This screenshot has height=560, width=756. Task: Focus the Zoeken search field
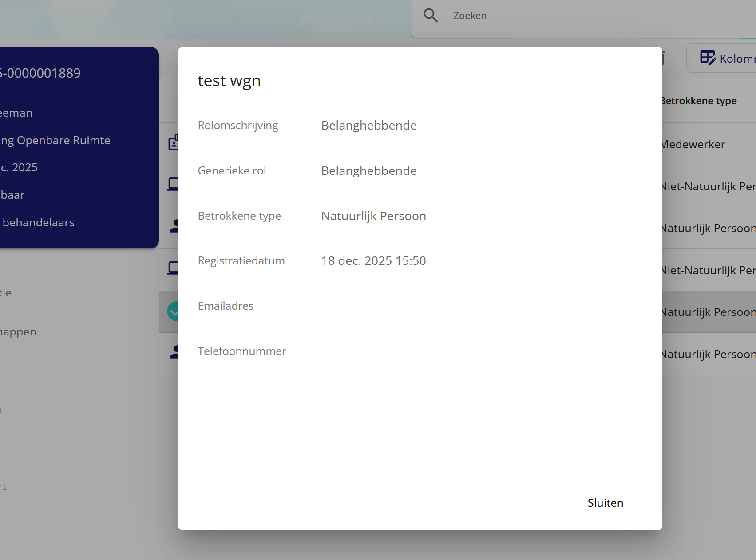[577, 16]
